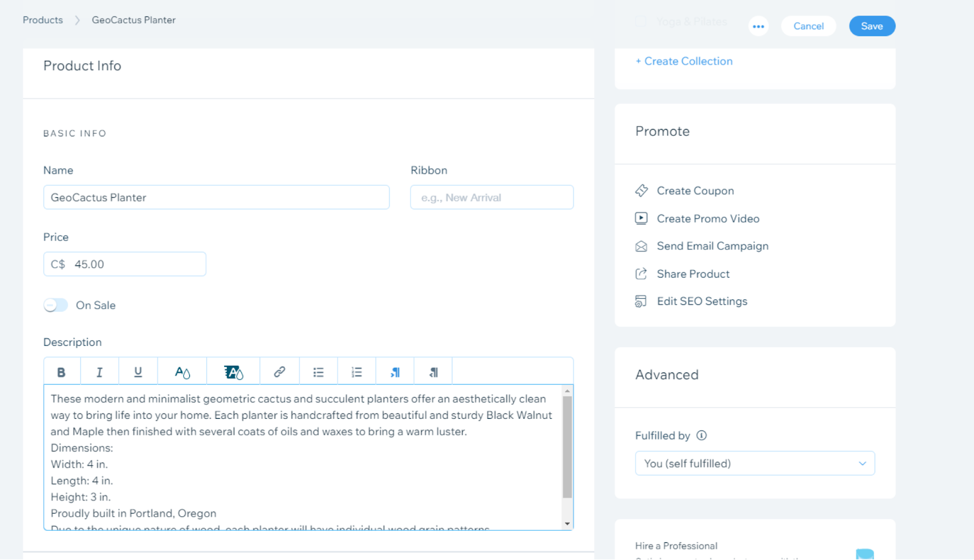Screen dimensions: 974x560
Task: Open Send Email Campaign option
Action: 713,246
